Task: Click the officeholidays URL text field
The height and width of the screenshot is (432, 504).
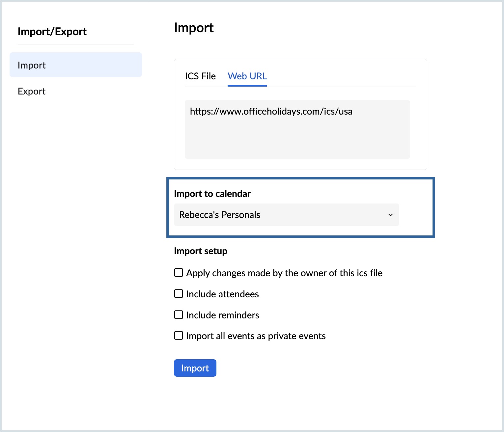Action: 297,129
